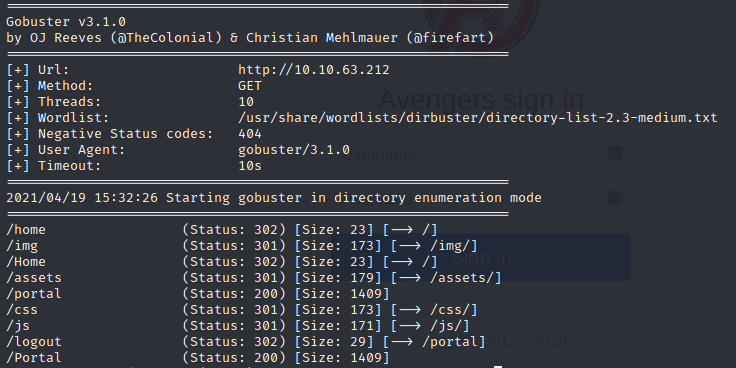Click the gobuster/3.1.0 user agent value

pyautogui.click(x=294, y=150)
